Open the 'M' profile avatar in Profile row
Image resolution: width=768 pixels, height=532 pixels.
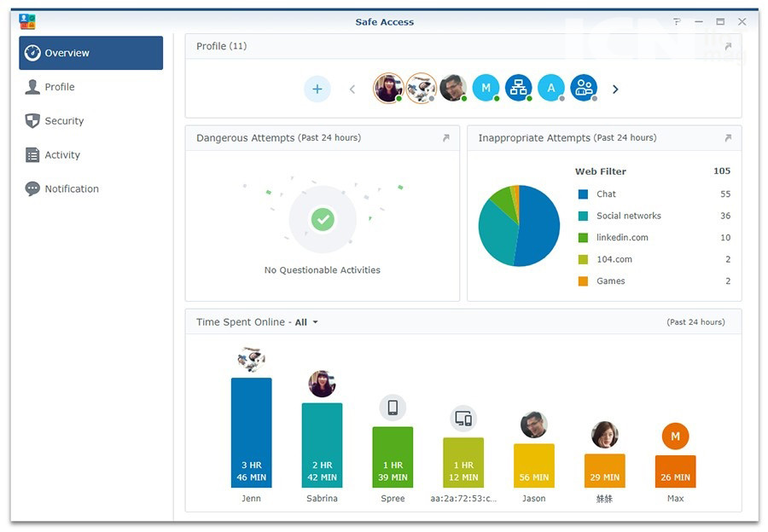click(486, 88)
